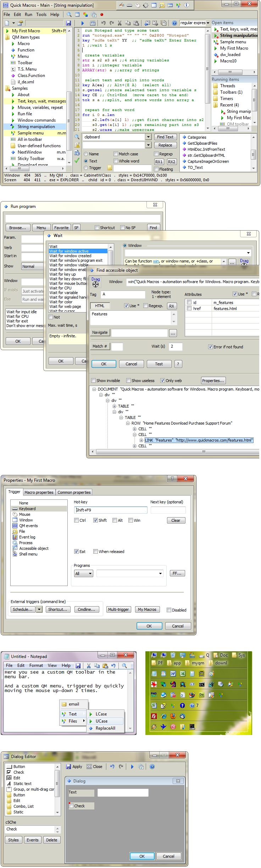
Task: Click the Styles button in Dialog Editor
Action: tap(13, 840)
